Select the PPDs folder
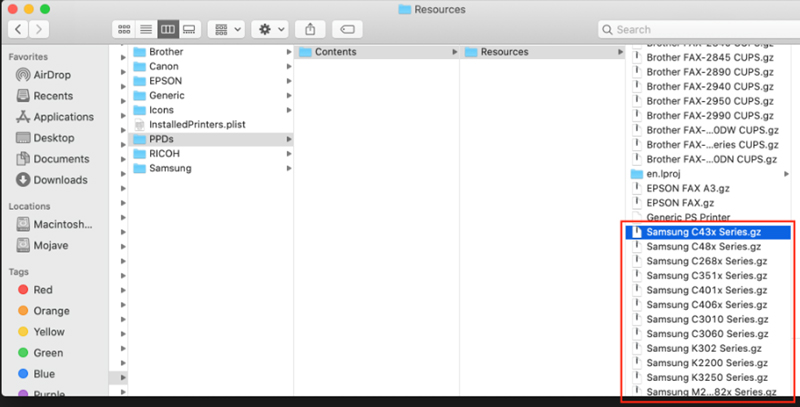Screen dimensions: 800x407 click(211, 139)
